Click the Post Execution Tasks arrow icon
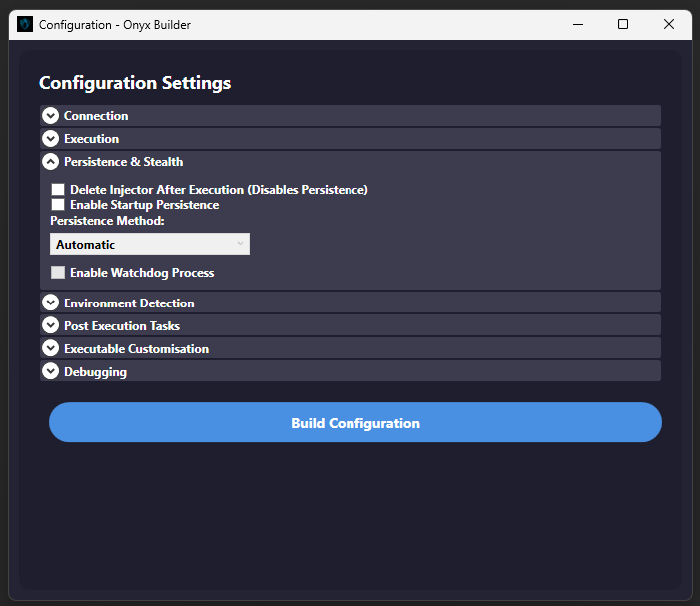The height and width of the screenshot is (606, 700). point(51,325)
